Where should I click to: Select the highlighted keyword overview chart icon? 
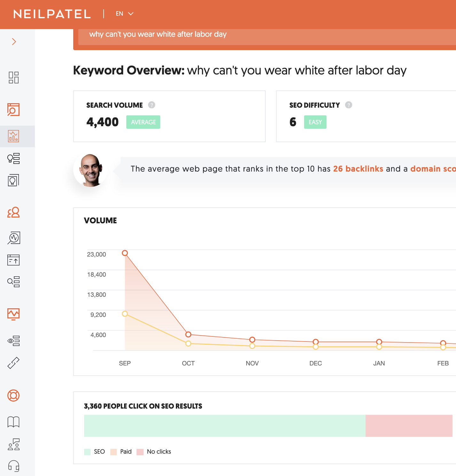[x=13, y=136]
